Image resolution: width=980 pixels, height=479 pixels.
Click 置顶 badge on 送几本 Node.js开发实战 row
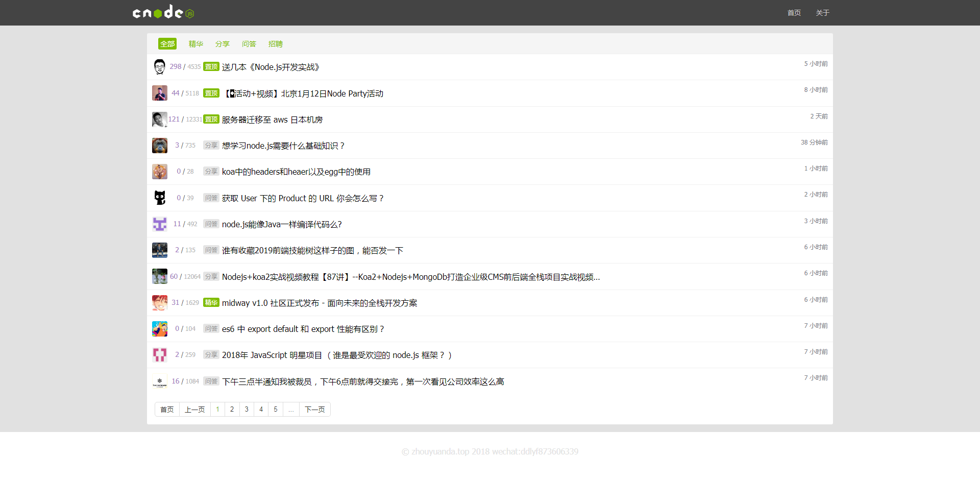211,67
